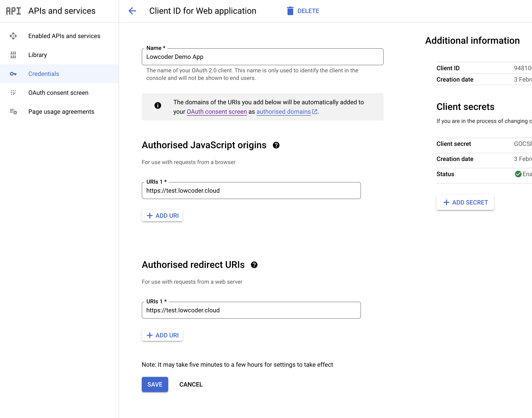Click the Delete trash can icon
Screen dimensions: 532x418
290,11
